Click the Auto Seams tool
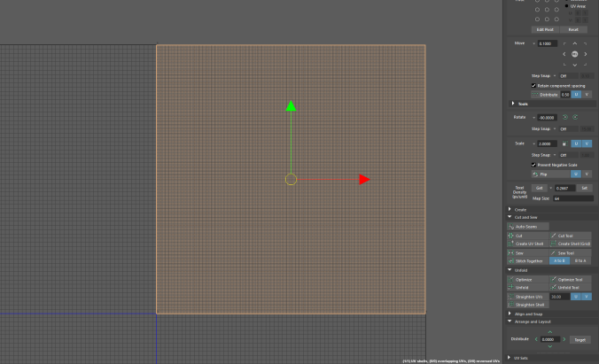 (528, 227)
